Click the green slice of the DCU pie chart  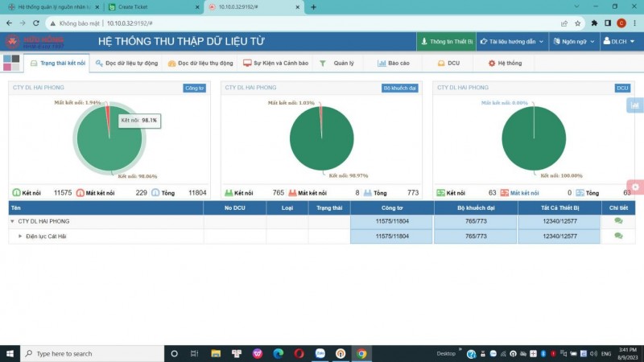533,141
